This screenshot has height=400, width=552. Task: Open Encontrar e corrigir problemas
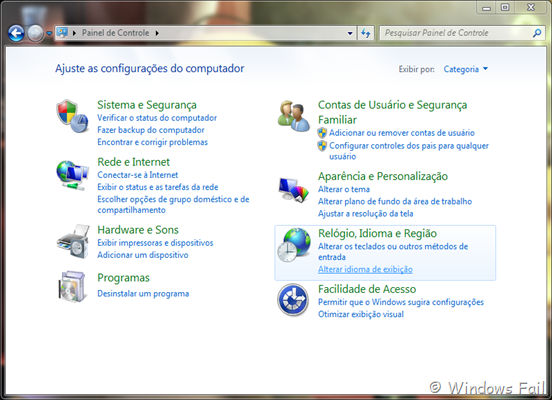(x=152, y=142)
